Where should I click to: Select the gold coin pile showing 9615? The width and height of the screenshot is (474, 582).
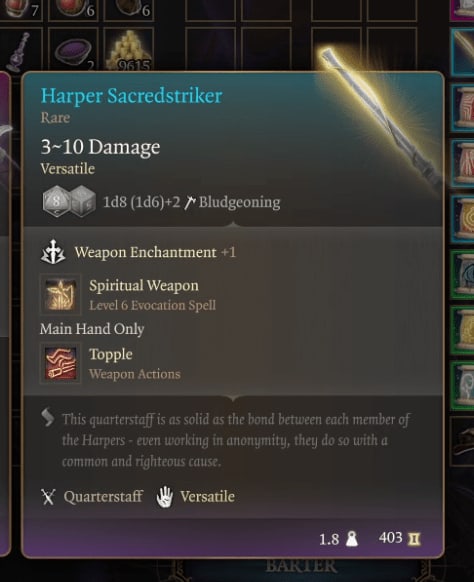tap(128, 50)
